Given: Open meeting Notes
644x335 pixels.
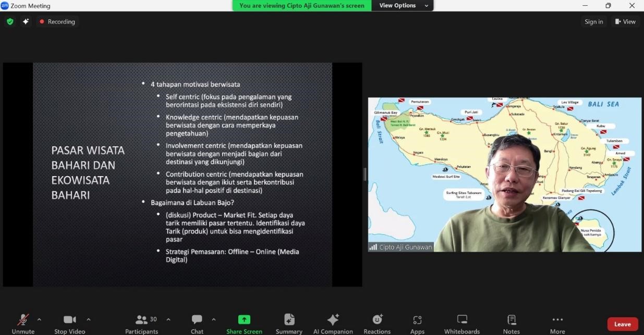Looking at the screenshot, I should 512,324.
